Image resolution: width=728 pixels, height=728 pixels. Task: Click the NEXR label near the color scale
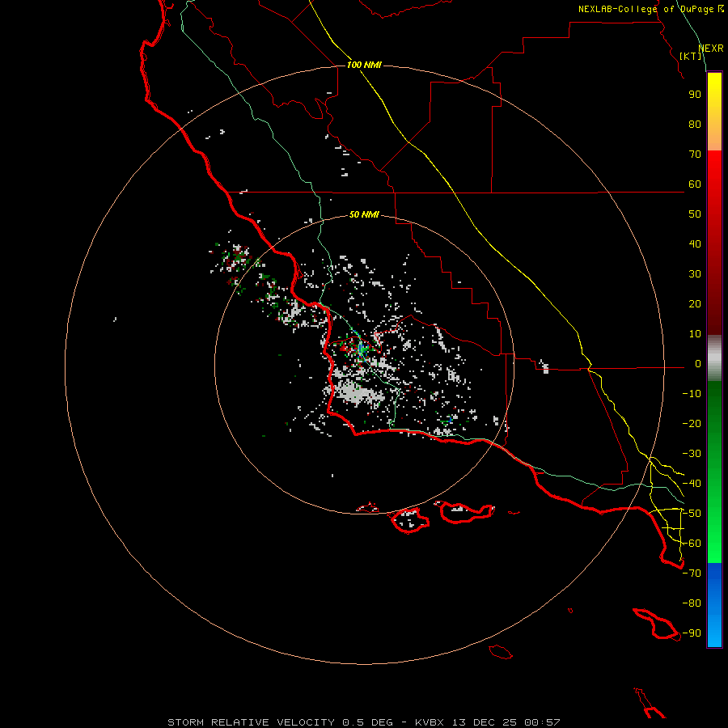[711, 49]
